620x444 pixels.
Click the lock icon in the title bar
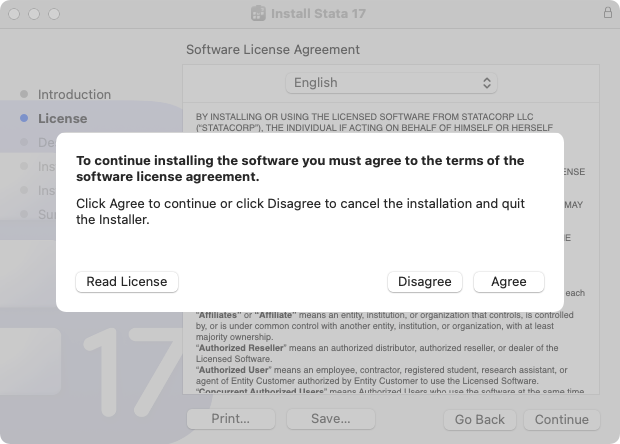607,14
